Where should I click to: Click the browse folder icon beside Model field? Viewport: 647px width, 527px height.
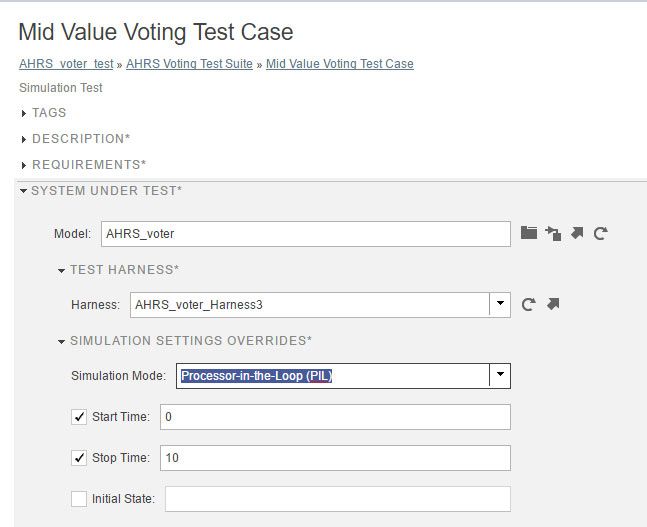click(x=529, y=233)
